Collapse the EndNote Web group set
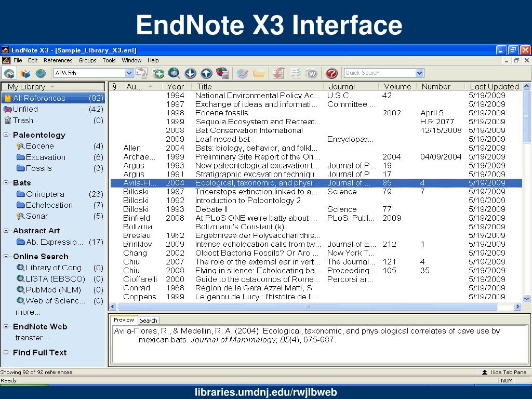The height and width of the screenshot is (399, 532). coord(6,326)
